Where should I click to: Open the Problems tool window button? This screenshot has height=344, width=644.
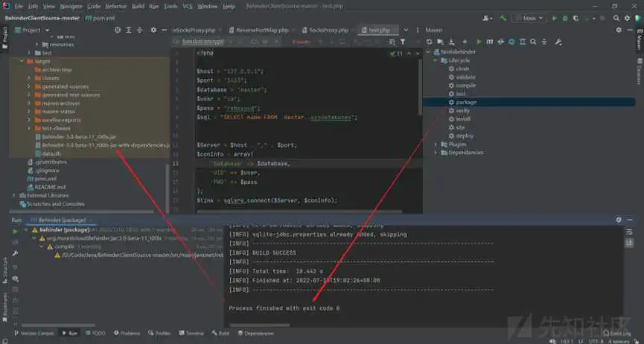[x=127, y=334]
